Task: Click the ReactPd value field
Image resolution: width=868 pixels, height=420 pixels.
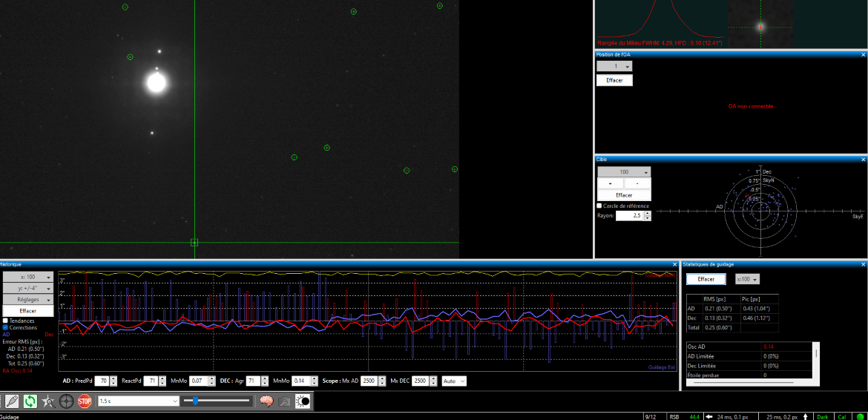Action: 151,381
